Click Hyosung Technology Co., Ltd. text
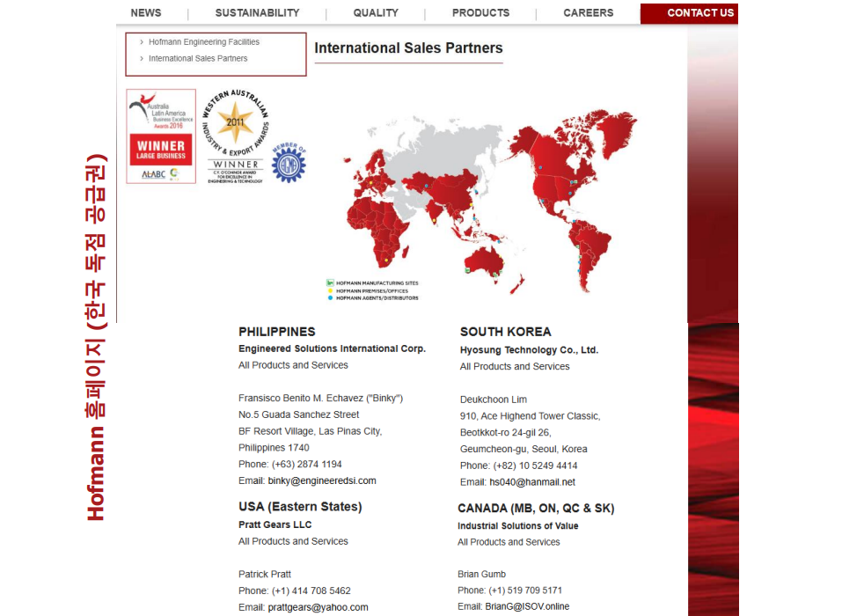 pos(529,350)
